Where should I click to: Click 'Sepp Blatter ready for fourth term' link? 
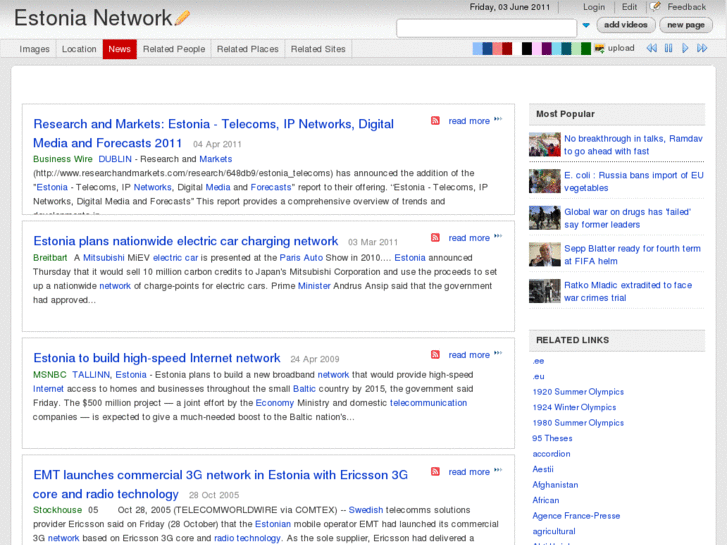point(632,255)
